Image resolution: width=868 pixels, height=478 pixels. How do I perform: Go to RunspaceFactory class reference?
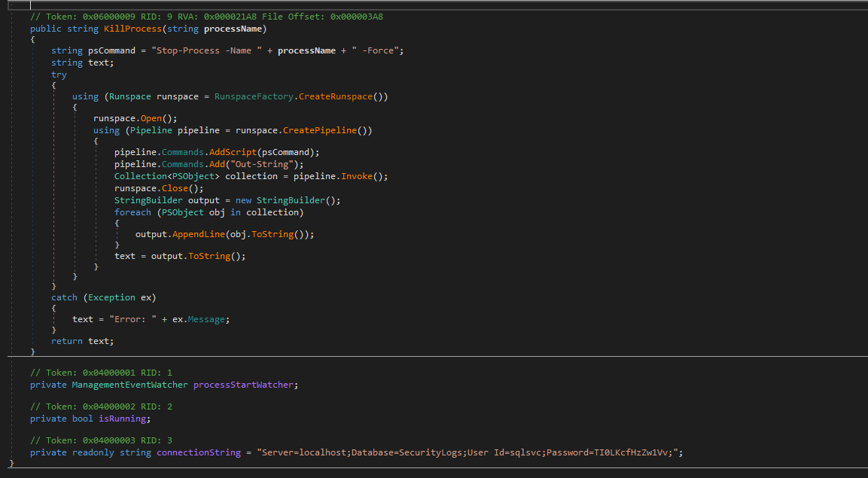tap(254, 97)
